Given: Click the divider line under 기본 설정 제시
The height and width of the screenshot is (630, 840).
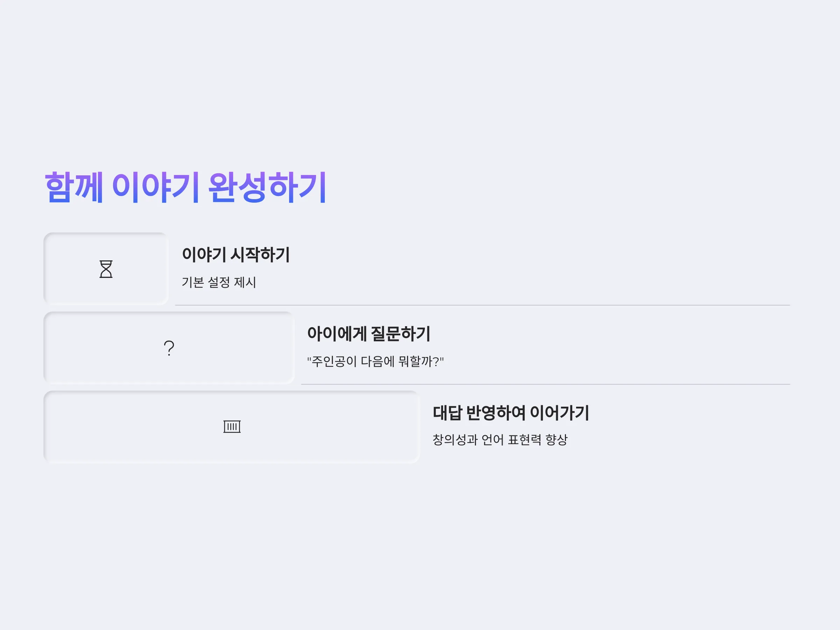Looking at the screenshot, I should click(x=482, y=305).
